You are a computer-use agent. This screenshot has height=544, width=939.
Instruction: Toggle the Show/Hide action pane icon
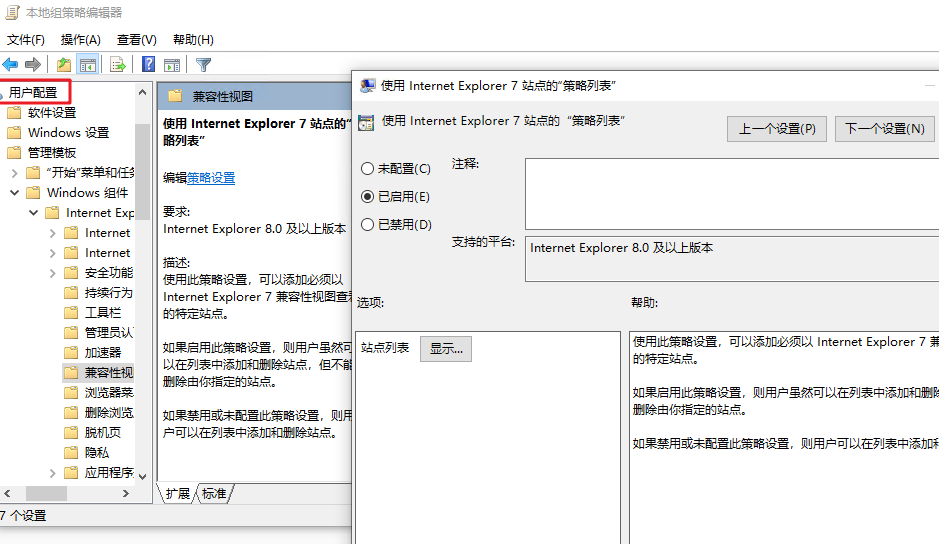(172, 65)
